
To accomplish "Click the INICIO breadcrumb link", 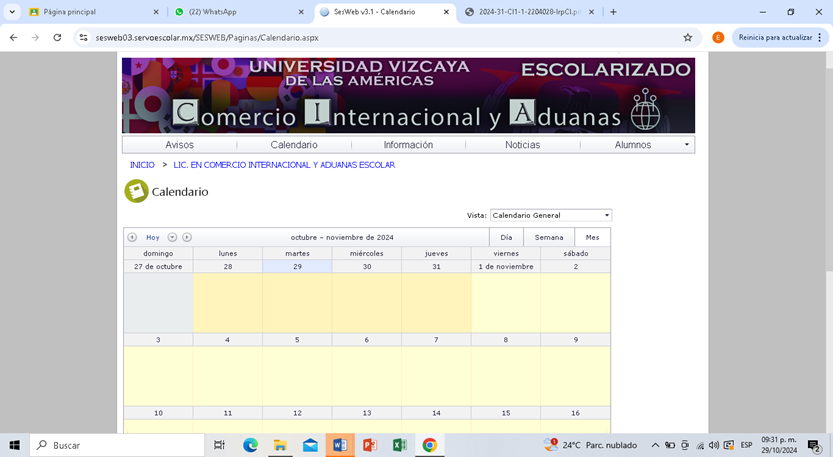I will tap(142, 165).
